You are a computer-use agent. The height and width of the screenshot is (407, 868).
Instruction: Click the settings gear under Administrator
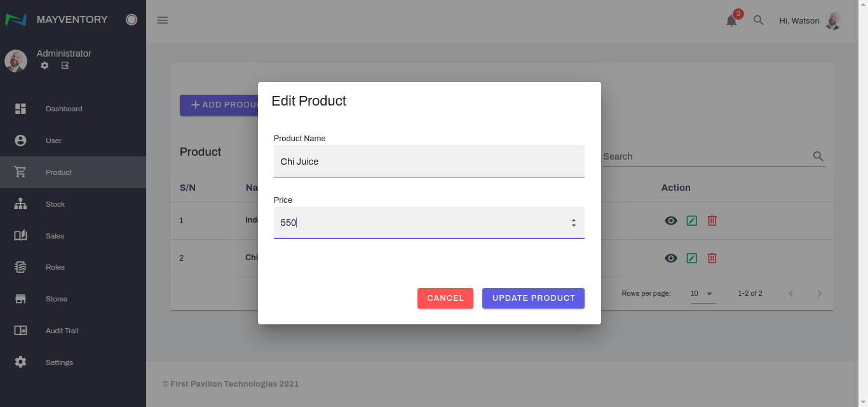pos(44,66)
